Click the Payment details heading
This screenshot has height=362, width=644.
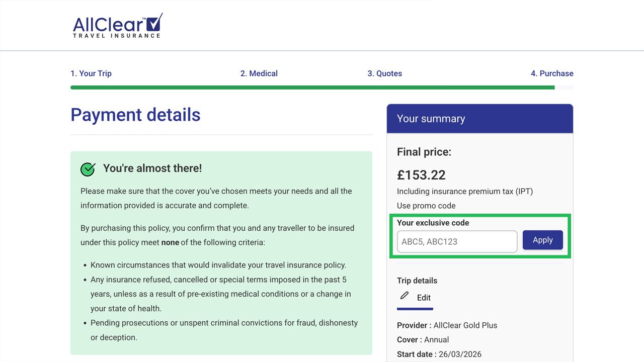coord(135,115)
